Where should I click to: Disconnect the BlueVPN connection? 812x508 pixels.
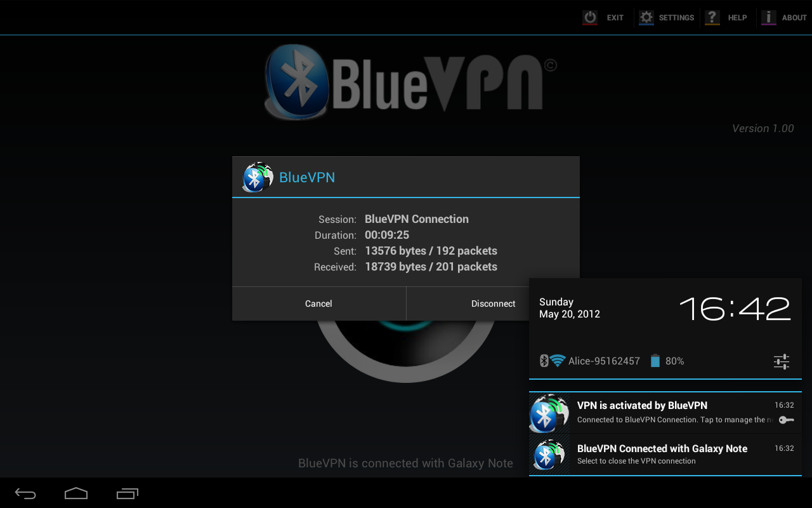(493, 304)
